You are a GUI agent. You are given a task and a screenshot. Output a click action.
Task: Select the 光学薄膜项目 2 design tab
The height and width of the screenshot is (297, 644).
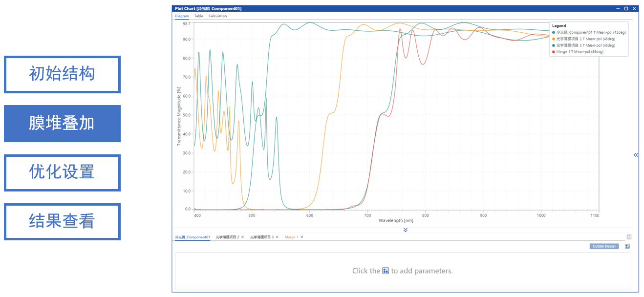(x=227, y=237)
